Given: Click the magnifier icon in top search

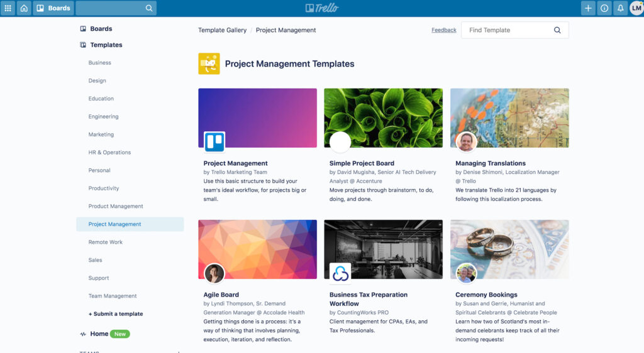Looking at the screenshot, I should point(148,8).
